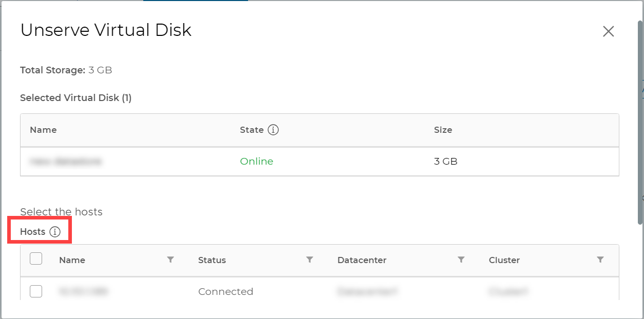Click the Connected status cell
The height and width of the screenshot is (319, 644).
pos(225,291)
